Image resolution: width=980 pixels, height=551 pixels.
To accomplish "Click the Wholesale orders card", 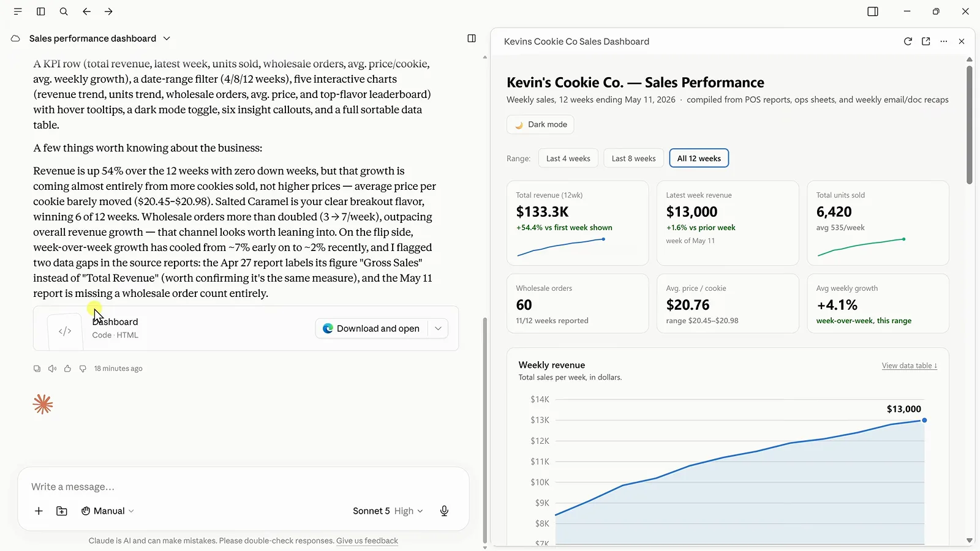I will click(578, 304).
